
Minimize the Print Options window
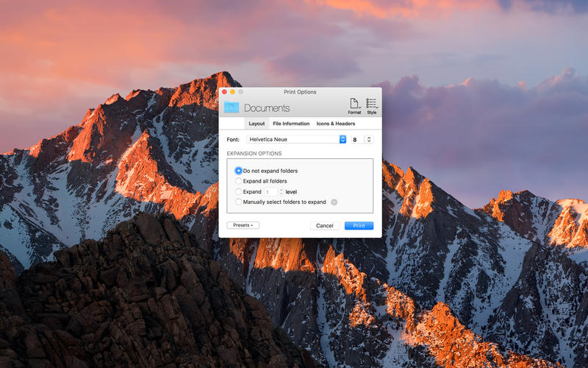coord(232,91)
